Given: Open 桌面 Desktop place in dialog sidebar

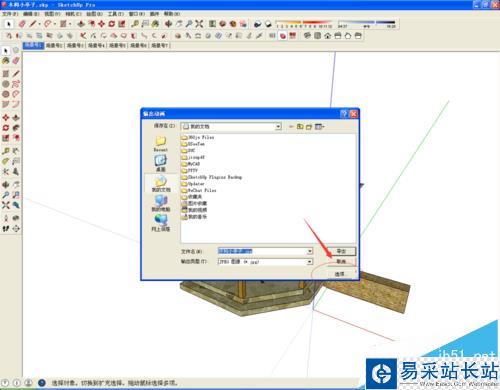Looking at the screenshot, I should tap(161, 163).
